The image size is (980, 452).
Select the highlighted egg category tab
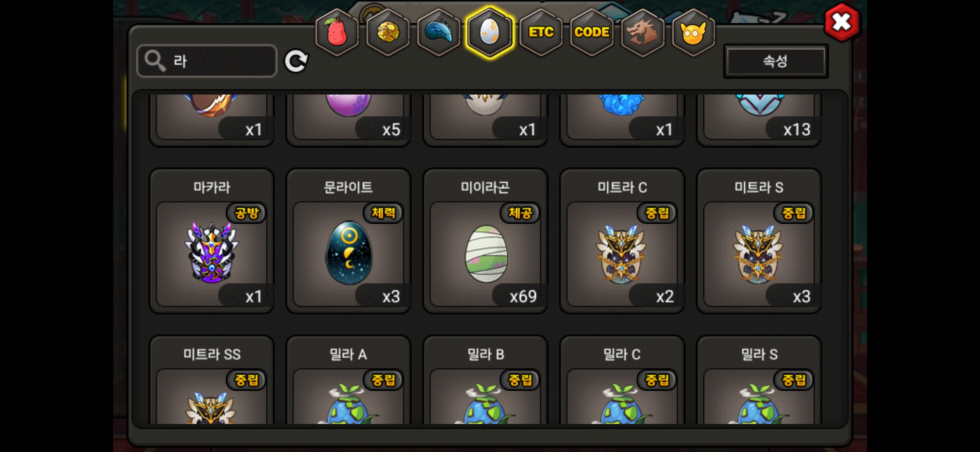tap(490, 32)
